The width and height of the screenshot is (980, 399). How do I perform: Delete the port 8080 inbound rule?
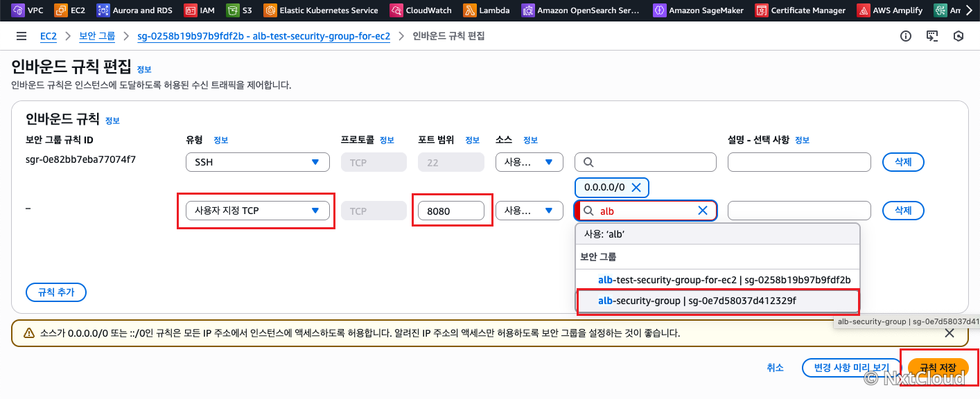click(903, 211)
